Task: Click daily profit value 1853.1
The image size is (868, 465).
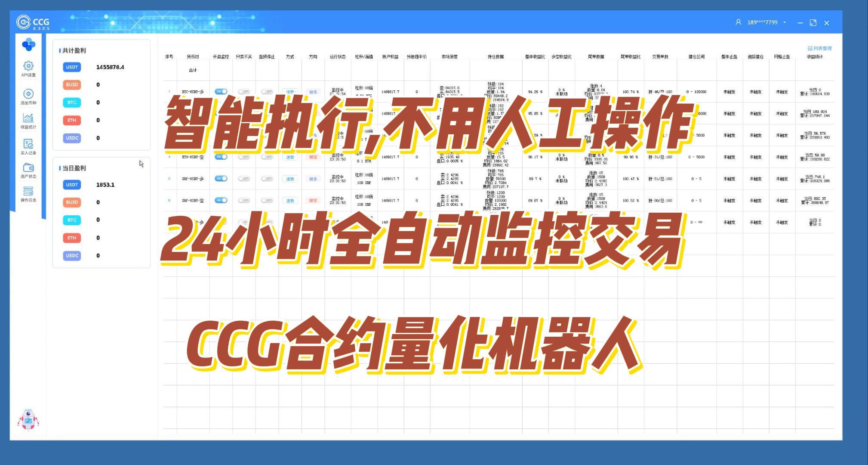Action: 105,185
